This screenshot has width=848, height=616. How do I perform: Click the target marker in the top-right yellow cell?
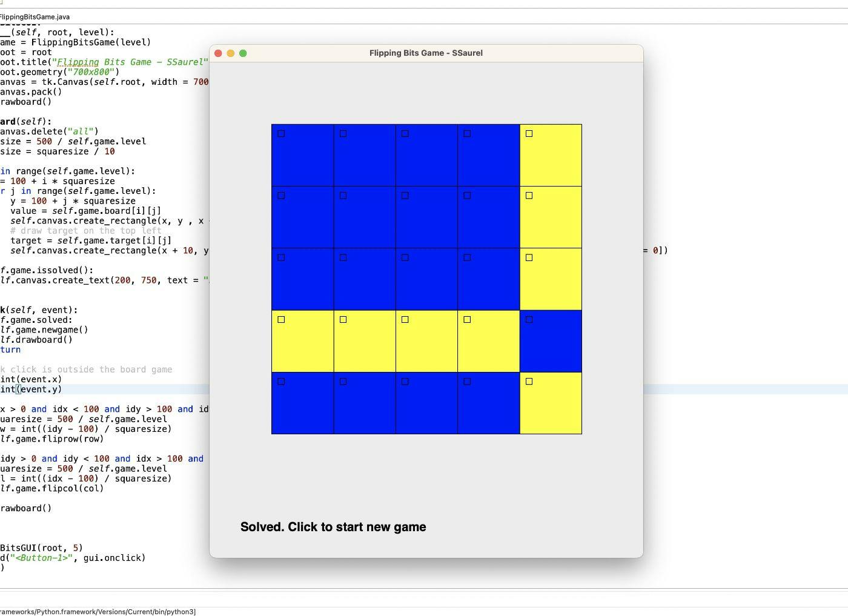point(529,134)
